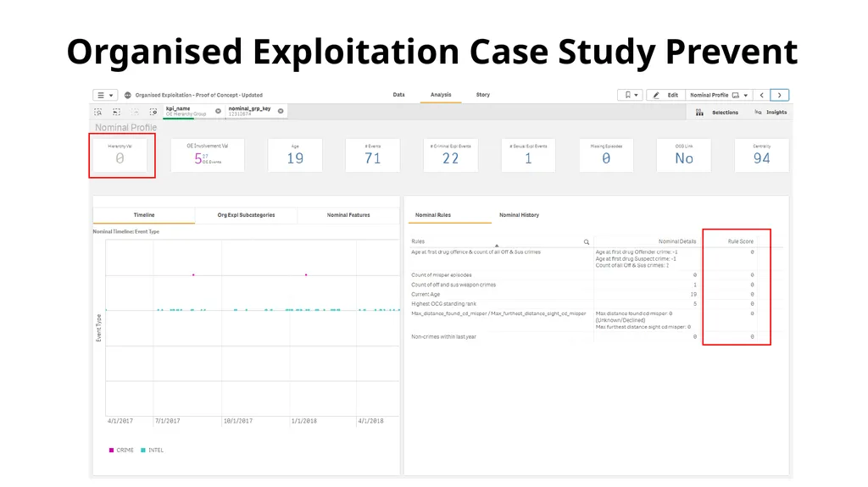
Task: Click the OCG Link value No
Action: coord(684,159)
